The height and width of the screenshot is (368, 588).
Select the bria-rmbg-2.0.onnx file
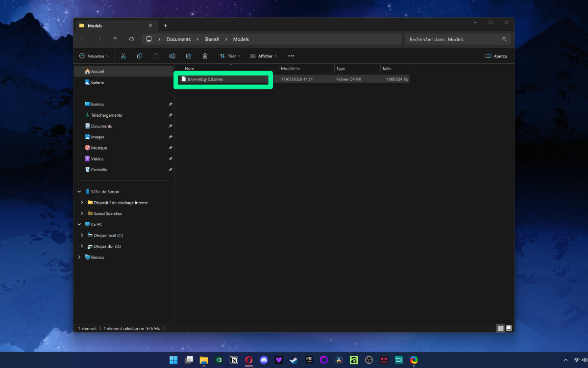[205, 79]
